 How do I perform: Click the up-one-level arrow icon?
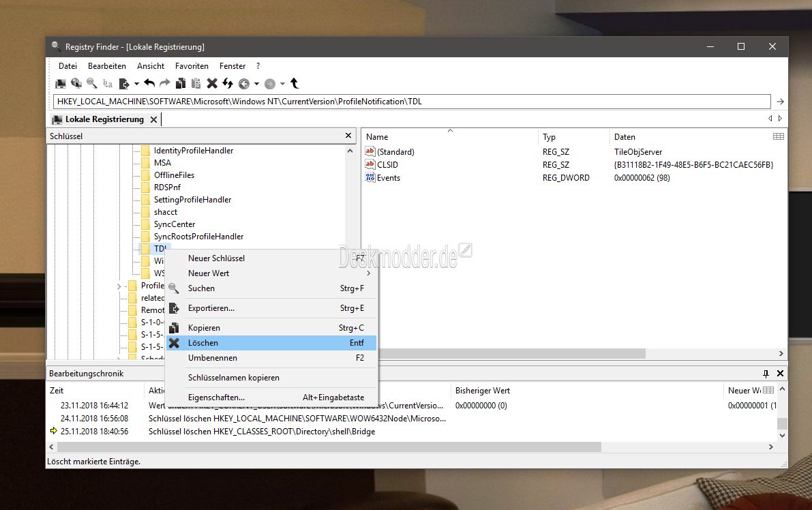(295, 83)
